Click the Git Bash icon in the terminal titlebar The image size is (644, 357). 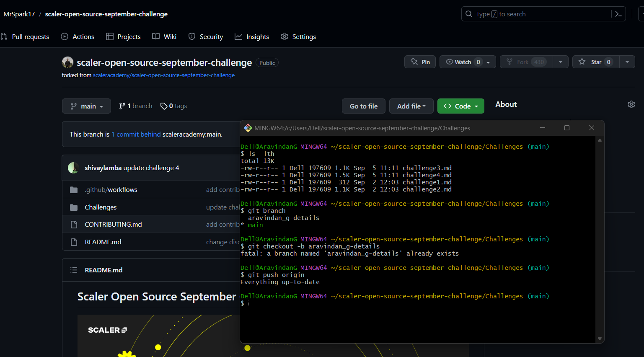tap(248, 128)
